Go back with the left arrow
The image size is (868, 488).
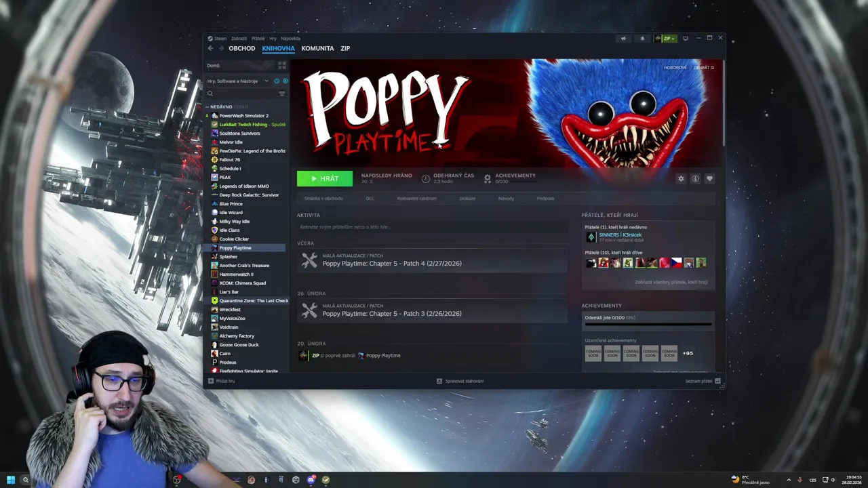(210, 48)
